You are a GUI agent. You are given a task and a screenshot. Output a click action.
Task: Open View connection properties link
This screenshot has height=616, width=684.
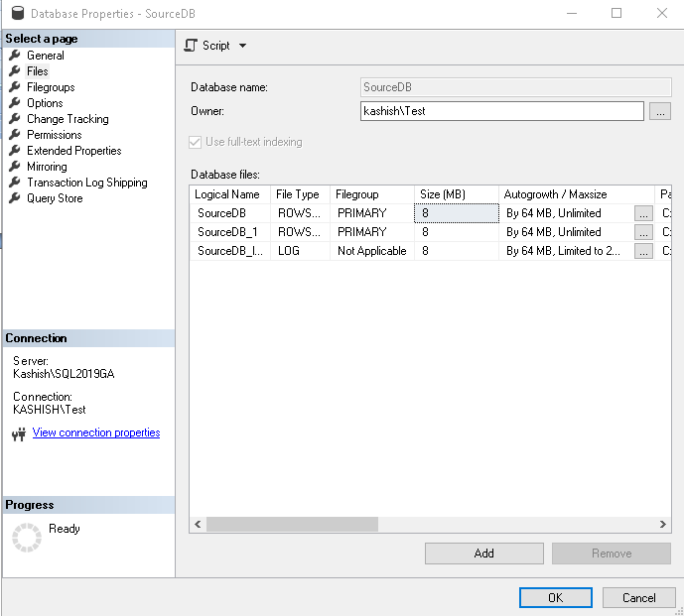coord(96,432)
